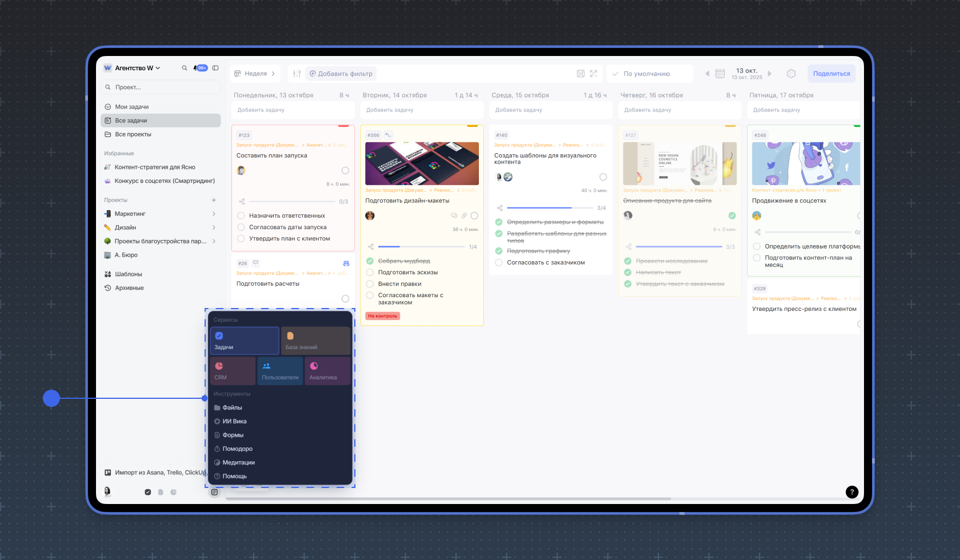The image size is (960, 560).
Task: Select "Помодоро" from the tools menu
Action: pyautogui.click(x=237, y=449)
